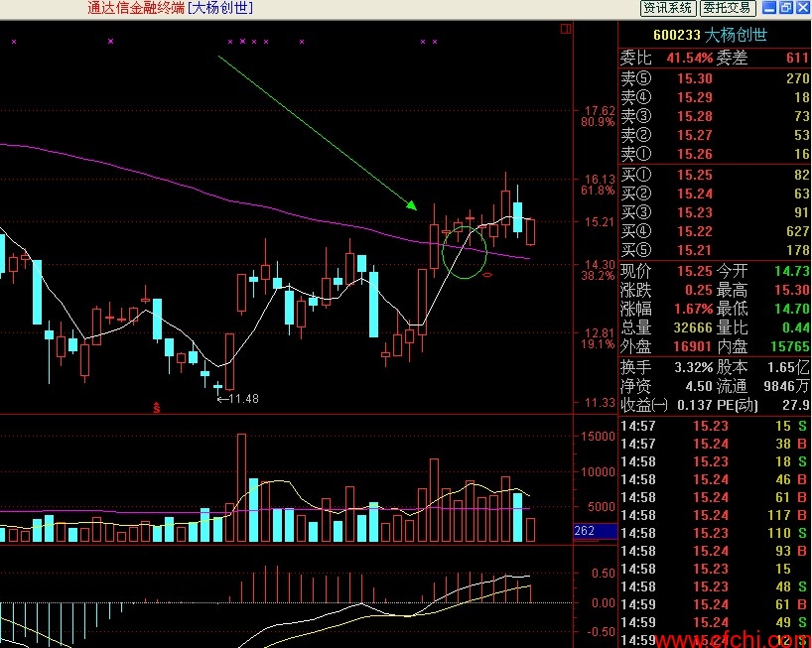Screen dimensions: 812x648
Task: Select the 11.48 low price label
Action: (x=243, y=399)
